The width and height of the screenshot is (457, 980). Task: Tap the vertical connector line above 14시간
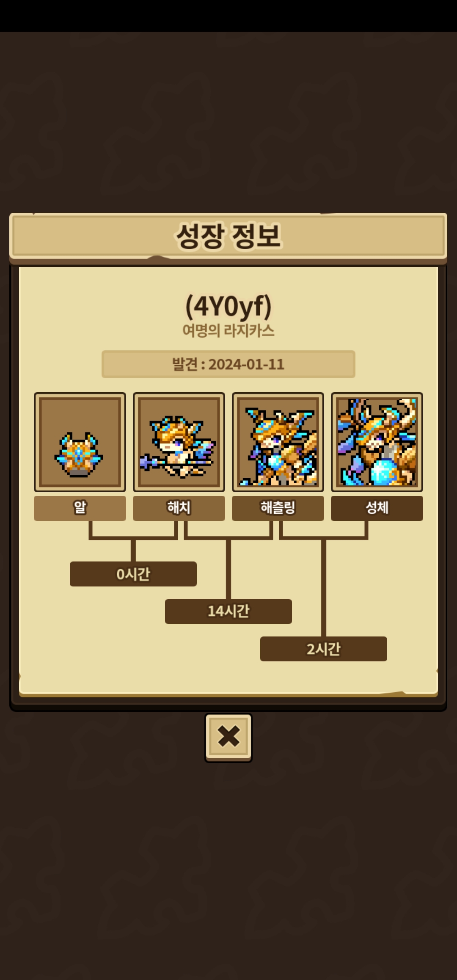[x=228, y=569]
